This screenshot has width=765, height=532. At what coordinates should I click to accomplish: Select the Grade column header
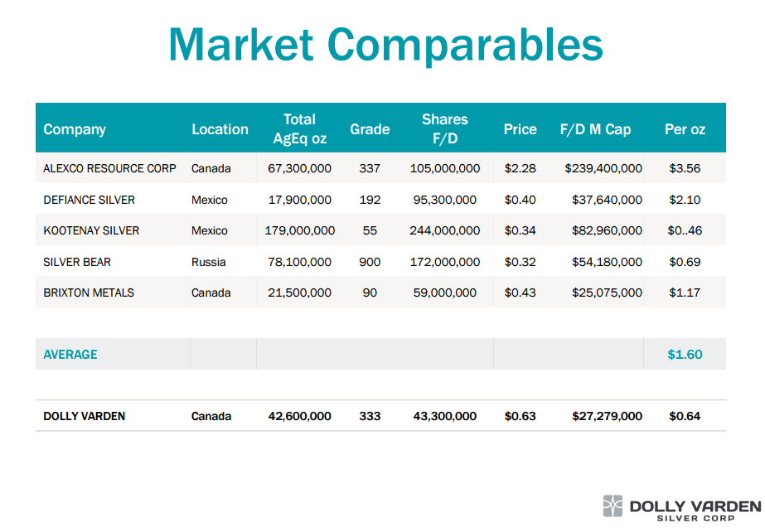(370, 129)
